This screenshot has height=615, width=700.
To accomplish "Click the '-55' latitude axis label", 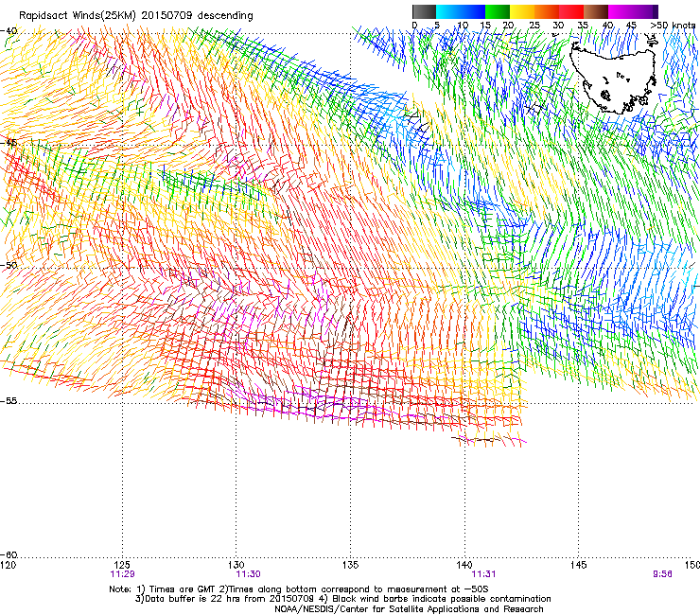I will point(9,400).
